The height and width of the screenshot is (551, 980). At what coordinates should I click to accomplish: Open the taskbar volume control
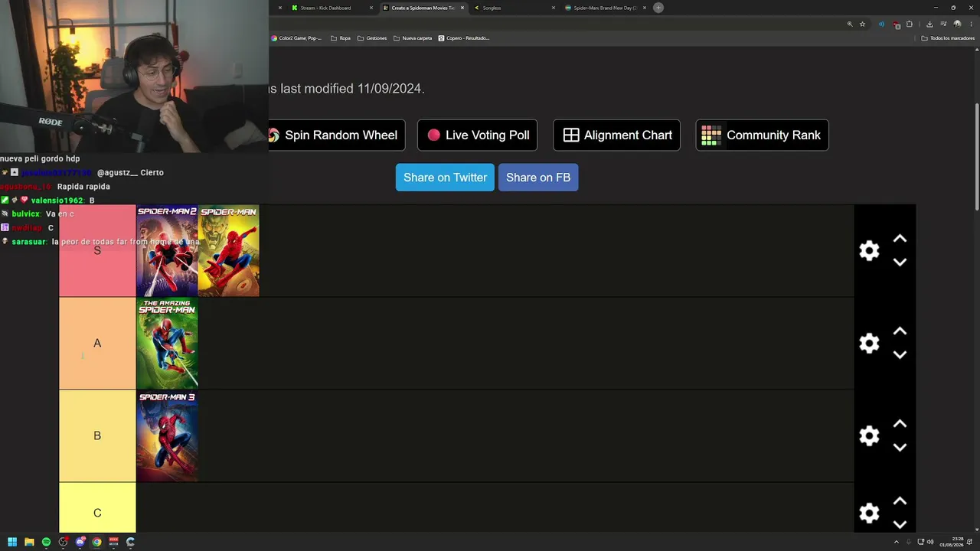pyautogui.click(x=930, y=542)
